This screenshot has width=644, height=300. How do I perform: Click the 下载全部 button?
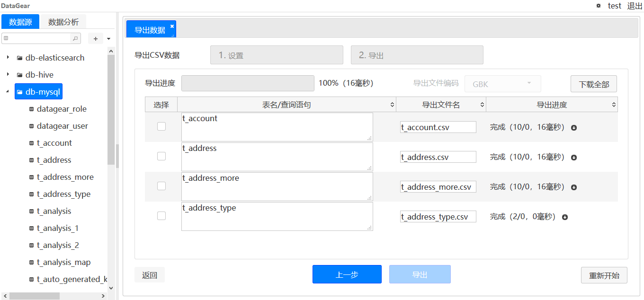(593, 83)
